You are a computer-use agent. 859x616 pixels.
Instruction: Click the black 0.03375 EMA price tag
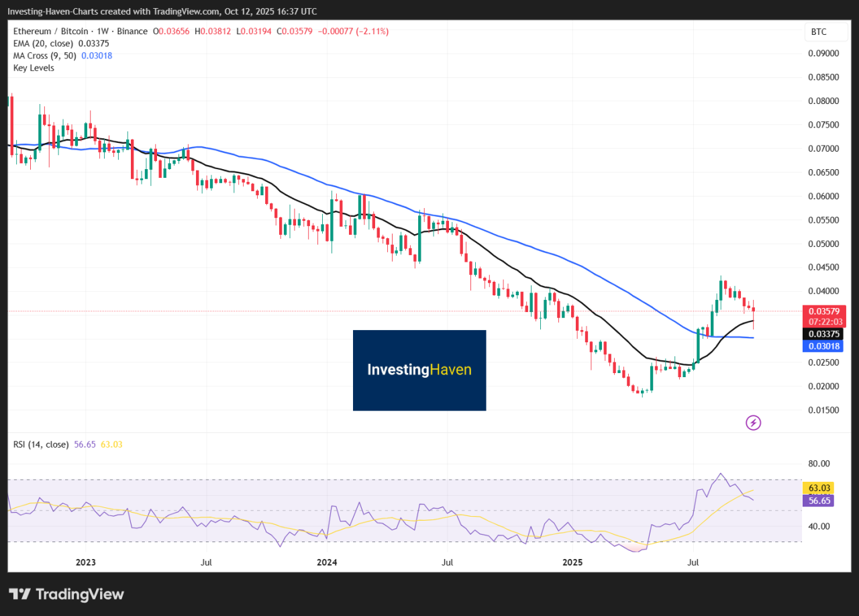821,334
